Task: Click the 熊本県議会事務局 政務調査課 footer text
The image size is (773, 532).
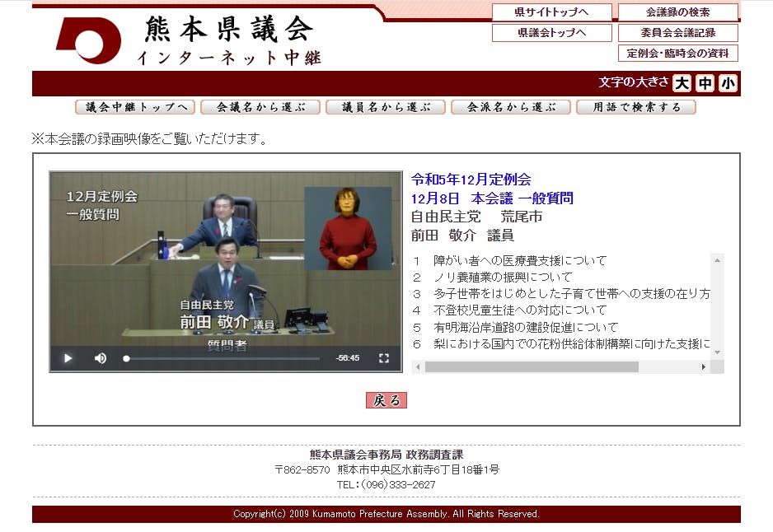Action: point(386,454)
